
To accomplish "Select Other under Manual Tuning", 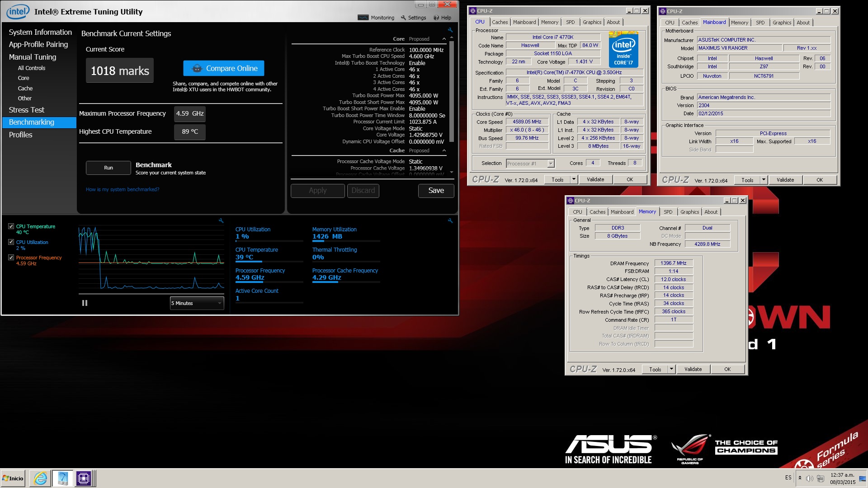I will [25, 99].
